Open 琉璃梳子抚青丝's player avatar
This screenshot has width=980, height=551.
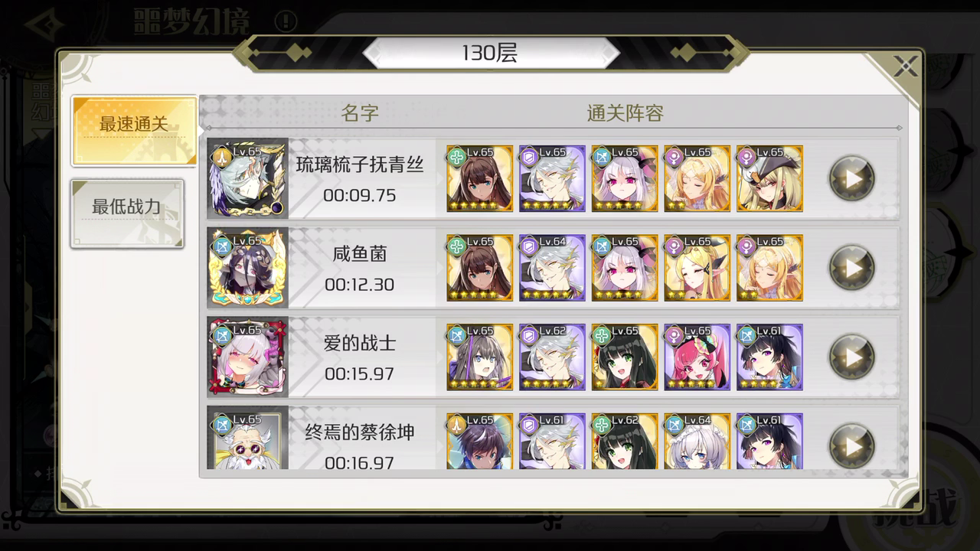(247, 178)
